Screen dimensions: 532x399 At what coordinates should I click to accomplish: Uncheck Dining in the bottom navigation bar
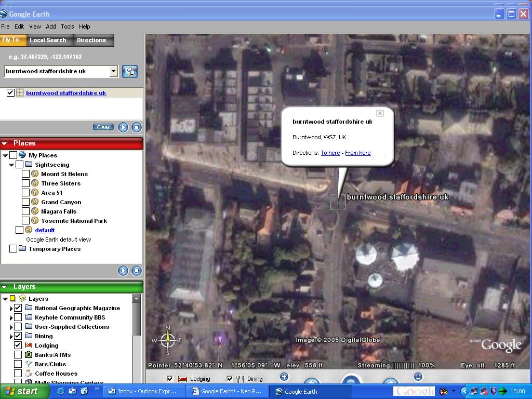click(230, 379)
